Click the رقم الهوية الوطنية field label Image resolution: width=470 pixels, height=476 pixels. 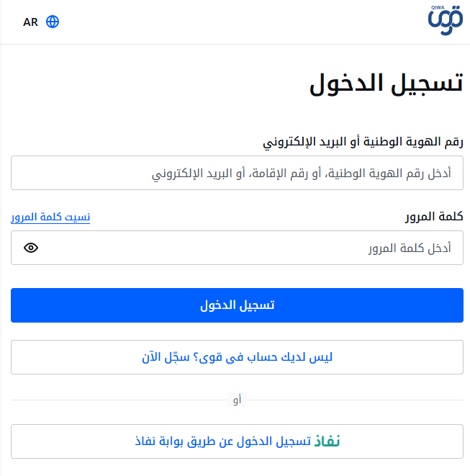[x=363, y=142]
